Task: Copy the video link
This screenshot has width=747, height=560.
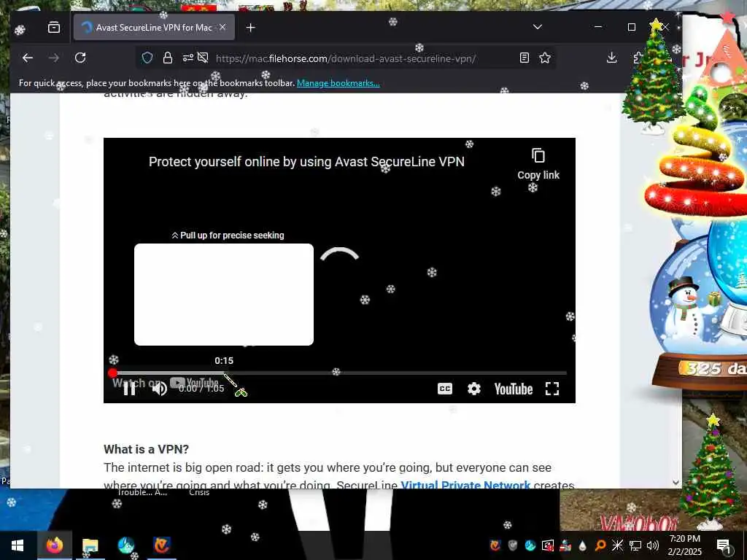Action: 538,164
